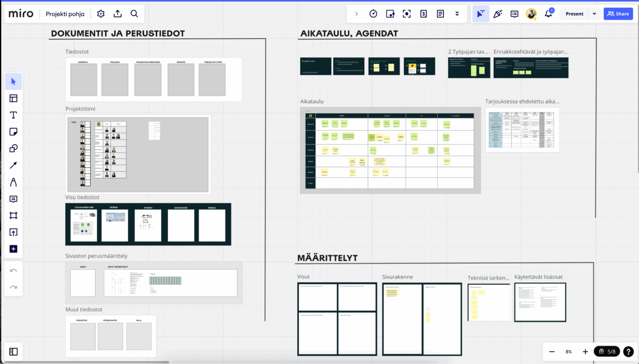Click the 8% zoom level

pos(568,352)
